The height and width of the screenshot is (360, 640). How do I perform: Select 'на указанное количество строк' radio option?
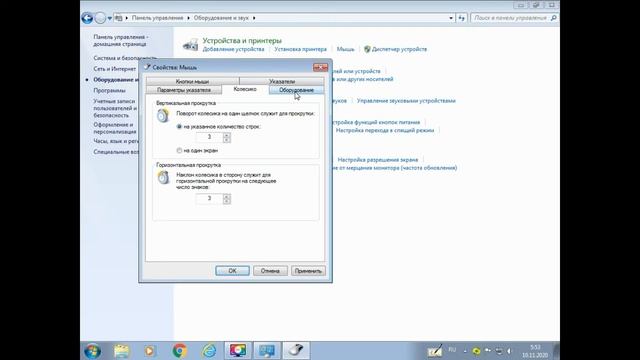[x=179, y=127]
